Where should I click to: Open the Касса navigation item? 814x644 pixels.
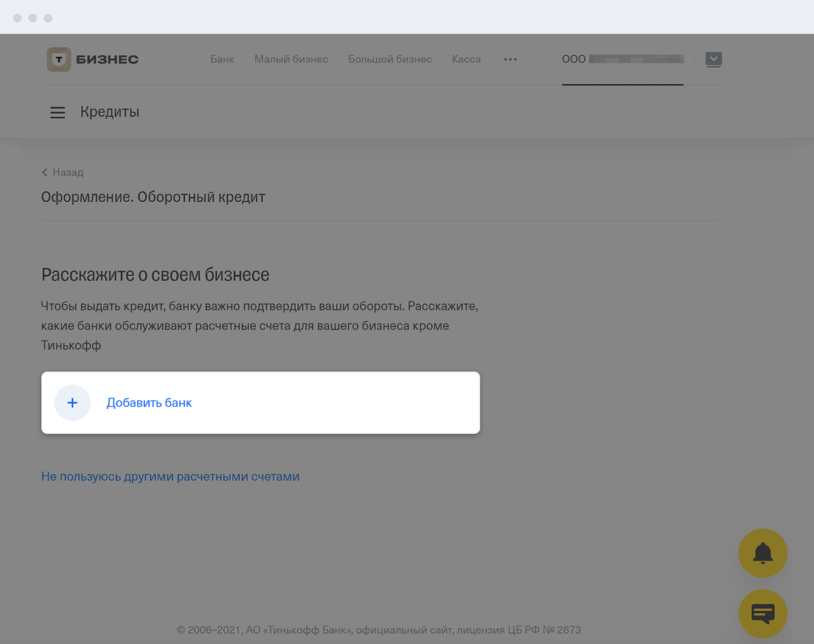click(x=466, y=59)
